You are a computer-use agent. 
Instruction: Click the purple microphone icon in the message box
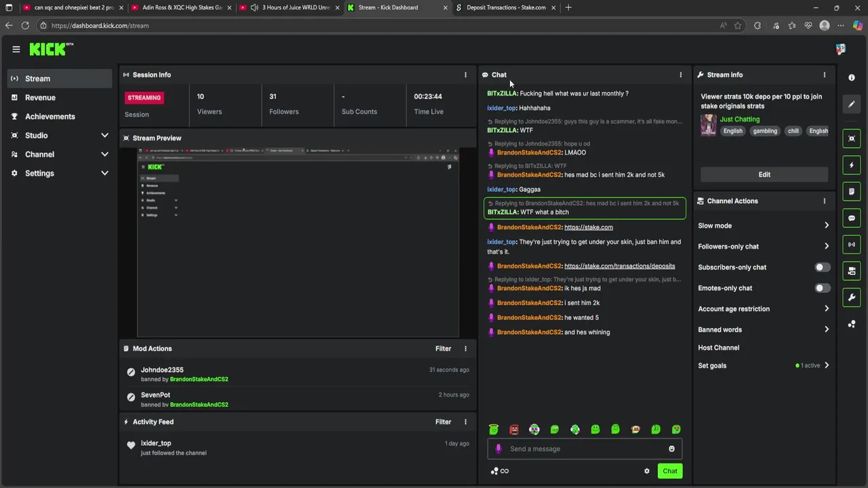[498, 449]
